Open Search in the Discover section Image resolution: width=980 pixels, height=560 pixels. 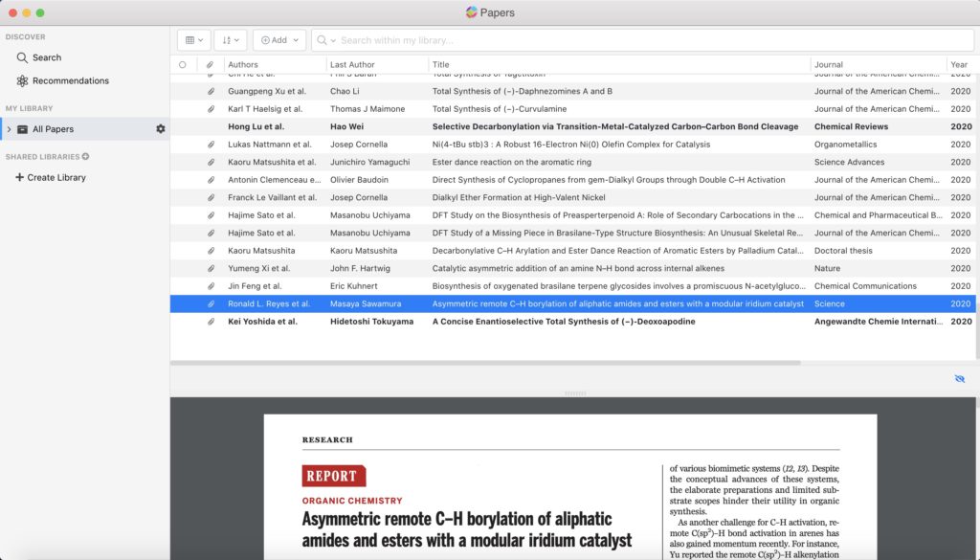click(x=47, y=57)
